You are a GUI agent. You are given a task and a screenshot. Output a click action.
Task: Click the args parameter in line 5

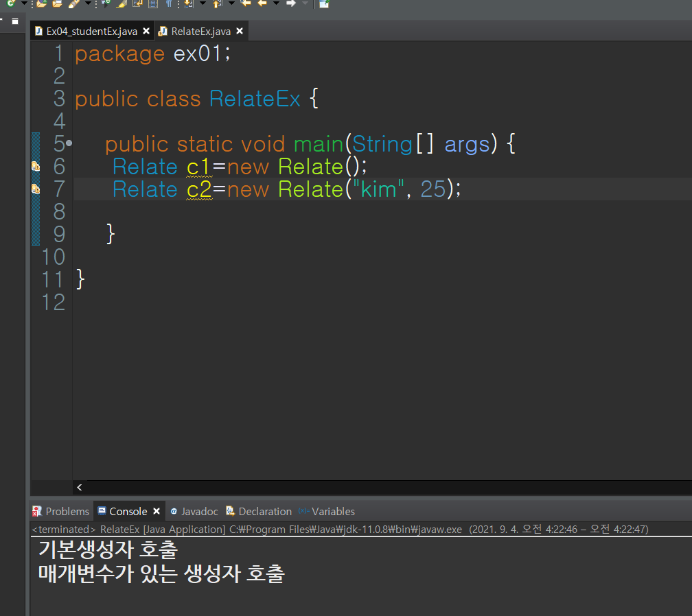coord(467,145)
